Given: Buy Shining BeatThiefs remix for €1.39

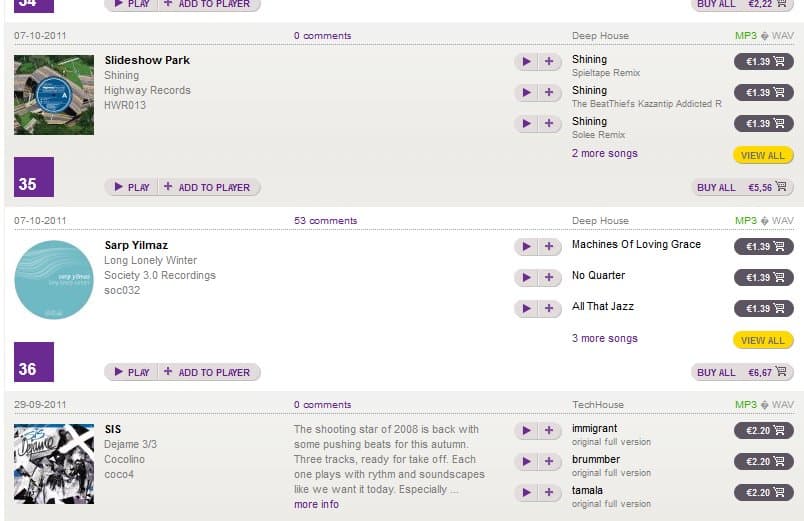Looking at the screenshot, I should coord(764,92).
